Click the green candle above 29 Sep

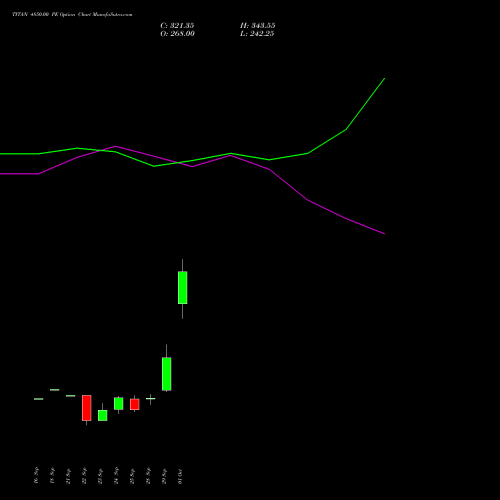click(166, 374)
